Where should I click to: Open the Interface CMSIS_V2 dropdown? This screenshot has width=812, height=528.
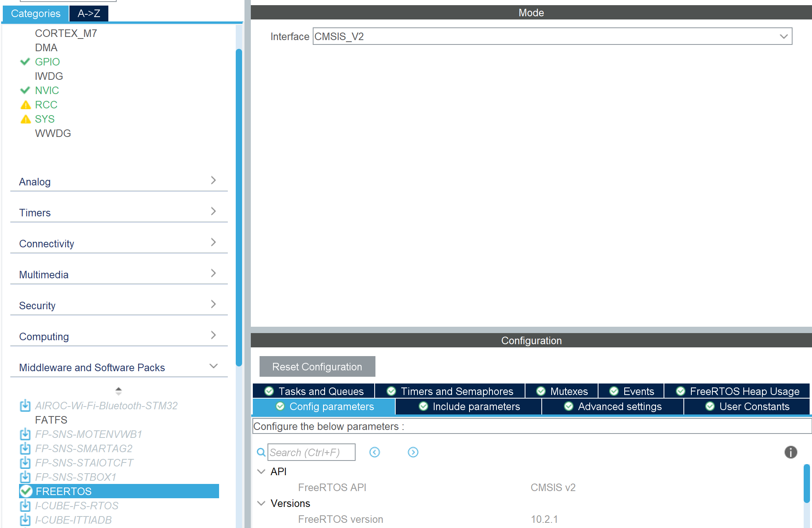783,37
